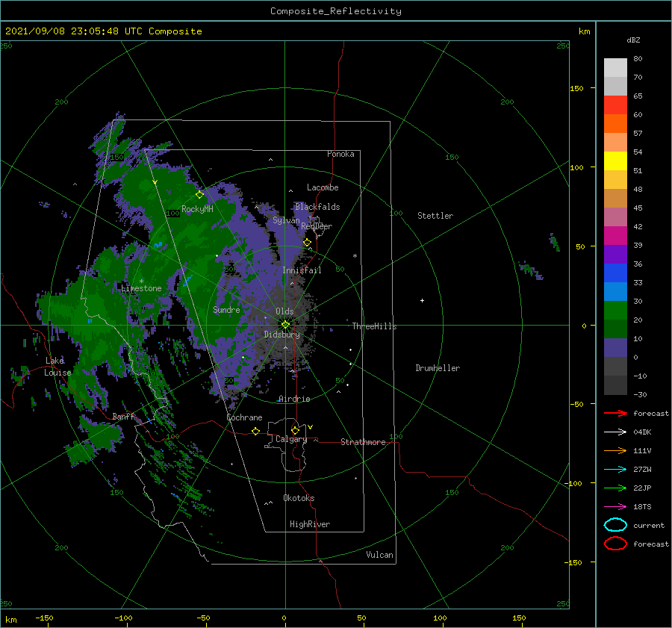This screenshot has width=672, height=628.
Task: Click the green 30 dBZ color swatch
Action: coord(615,310)
